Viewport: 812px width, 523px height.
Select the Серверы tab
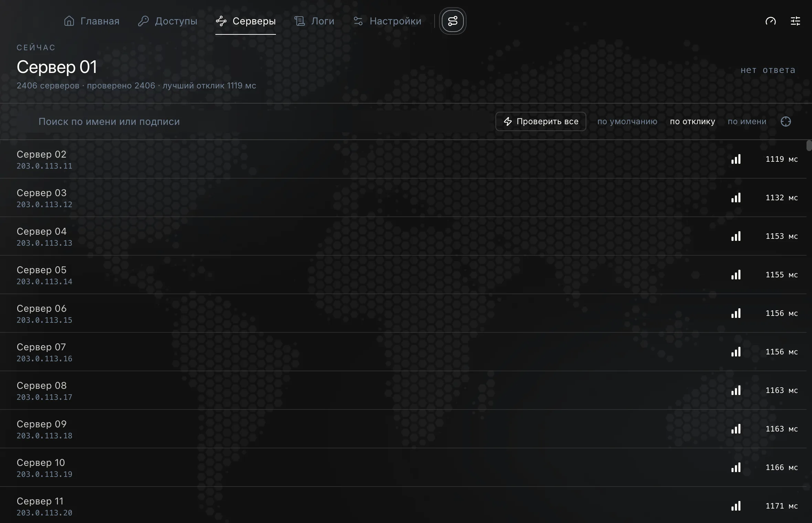tap(246, 21)
